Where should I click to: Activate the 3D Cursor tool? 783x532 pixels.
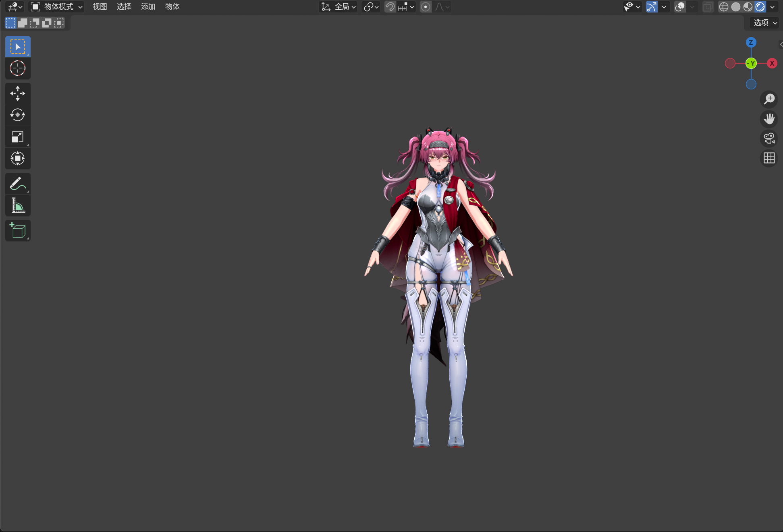click(18, 68)
